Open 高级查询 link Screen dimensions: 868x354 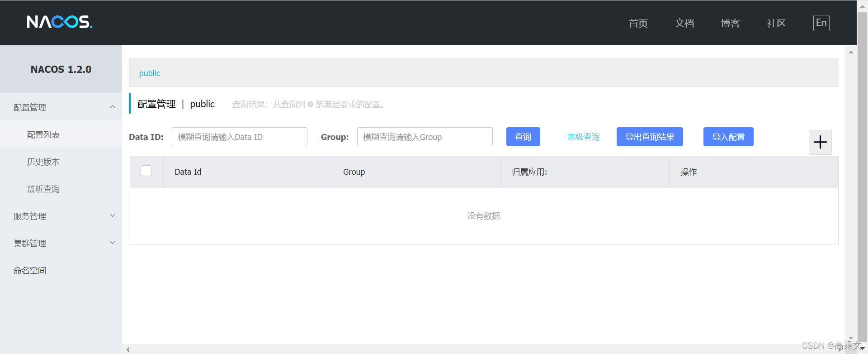(x=583, y=137)
